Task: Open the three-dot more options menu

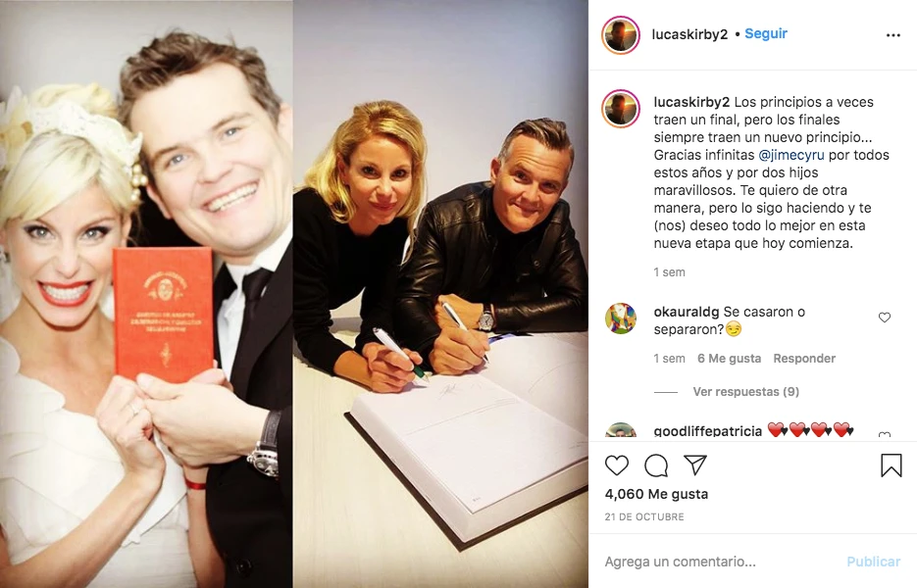Action: pos(893,35)
